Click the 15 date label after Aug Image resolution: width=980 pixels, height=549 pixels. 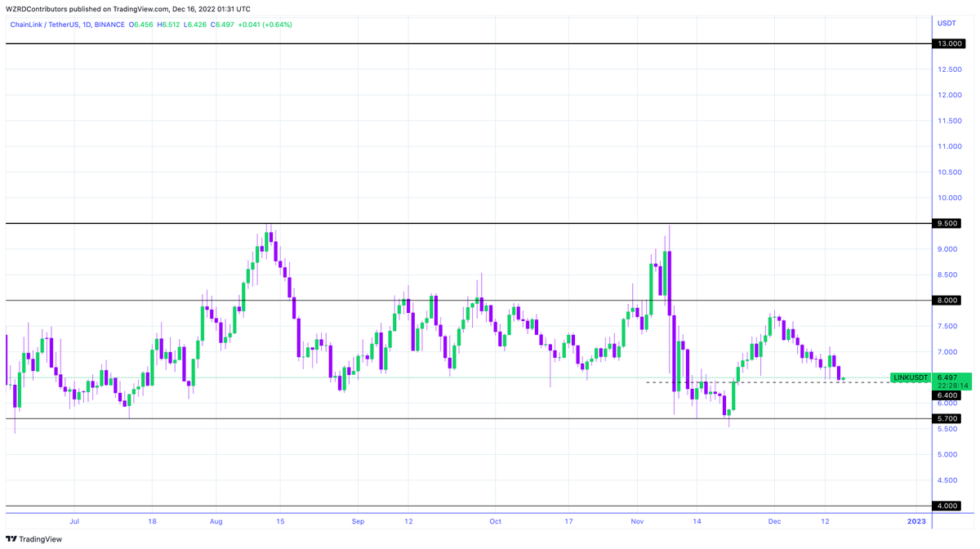(279, 520)
